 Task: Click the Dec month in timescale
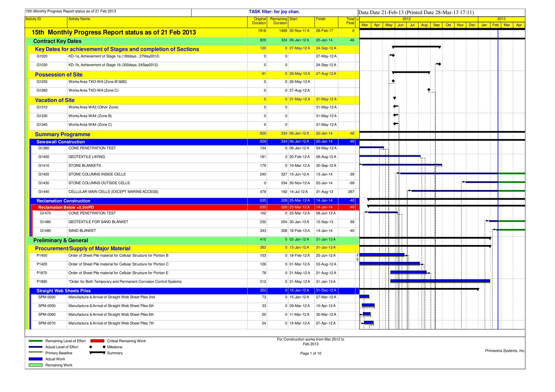[472, 25]
